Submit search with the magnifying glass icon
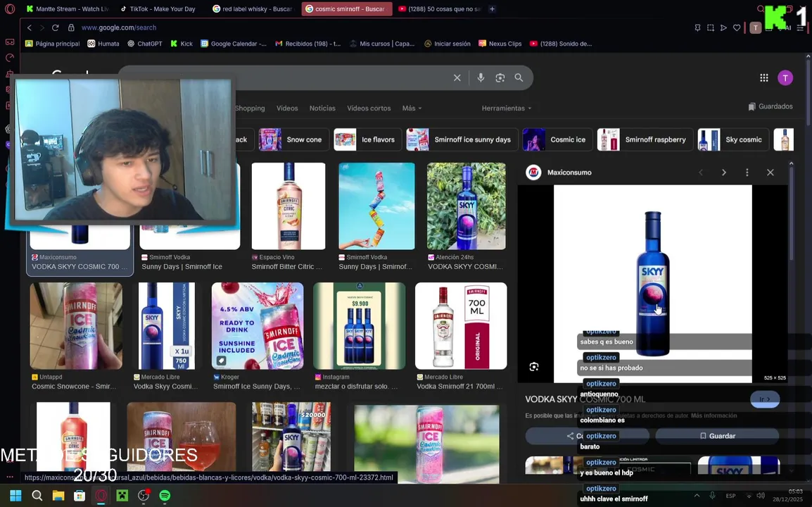Viewport: 812px width, 507px height. pyautogui.click(x=519, y=77)
